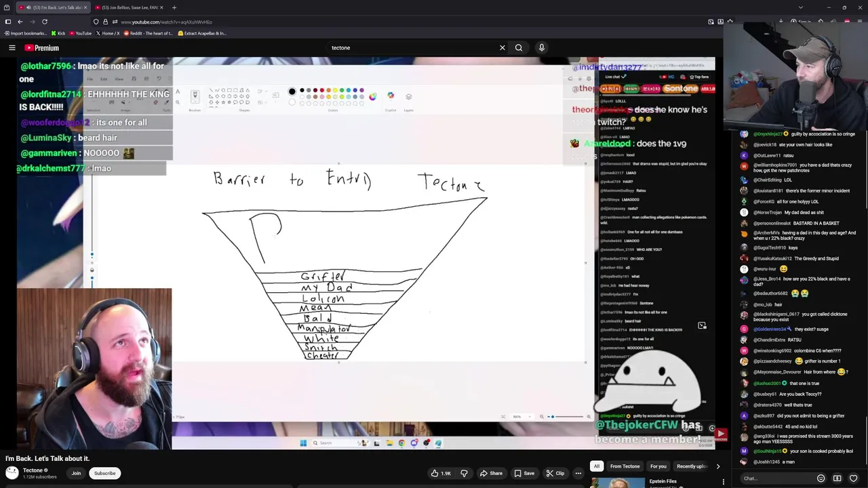Subscribe to Tectone channel
Viewport: 868px width, 488px height.
click(104, 473)
